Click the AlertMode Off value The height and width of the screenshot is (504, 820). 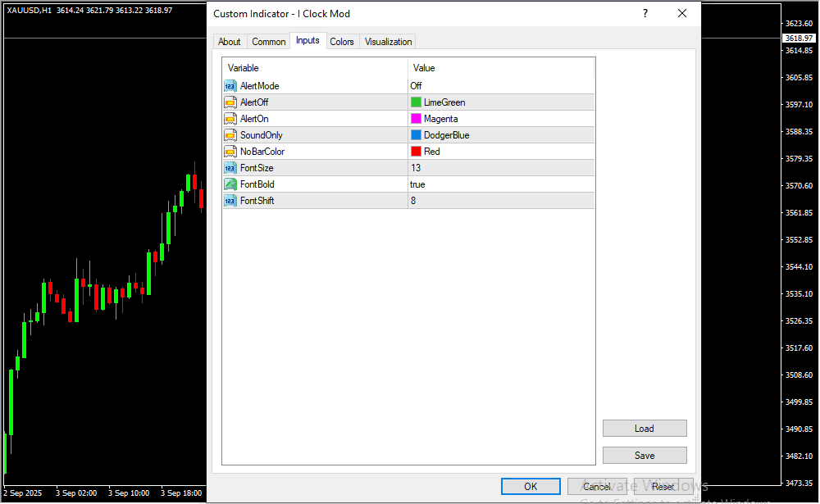point(417,86)
